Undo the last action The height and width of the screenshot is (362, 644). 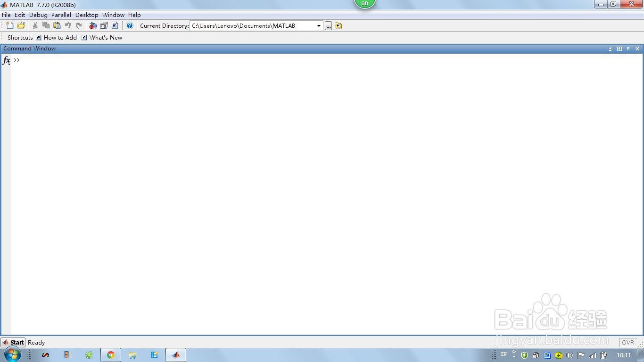click(x=67, y=25)
